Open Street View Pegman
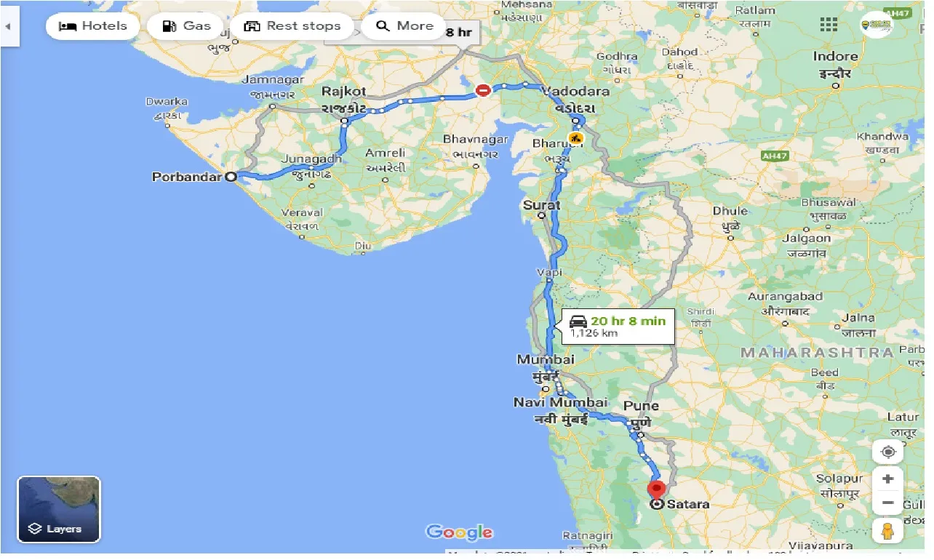934x560 pixels. 887,532
